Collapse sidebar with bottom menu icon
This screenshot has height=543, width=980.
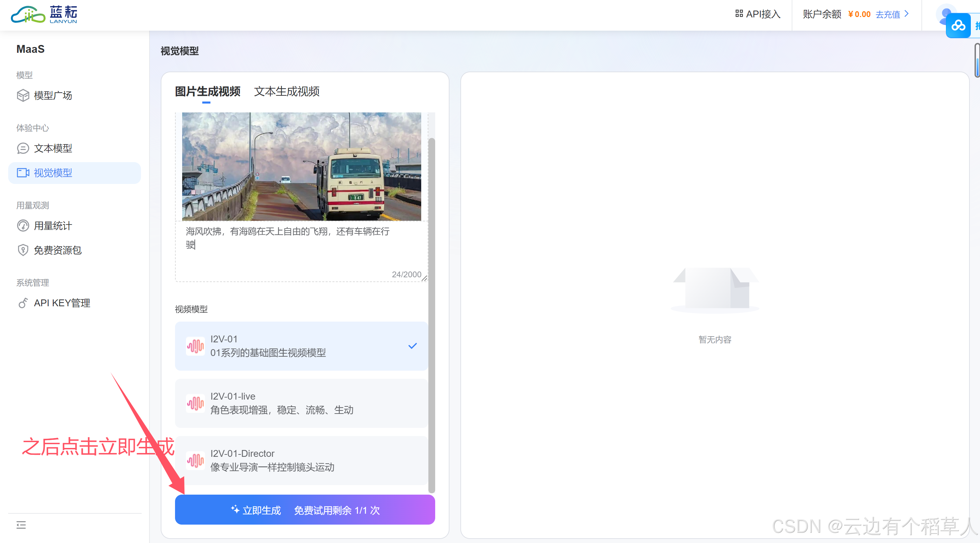[21, 526]
